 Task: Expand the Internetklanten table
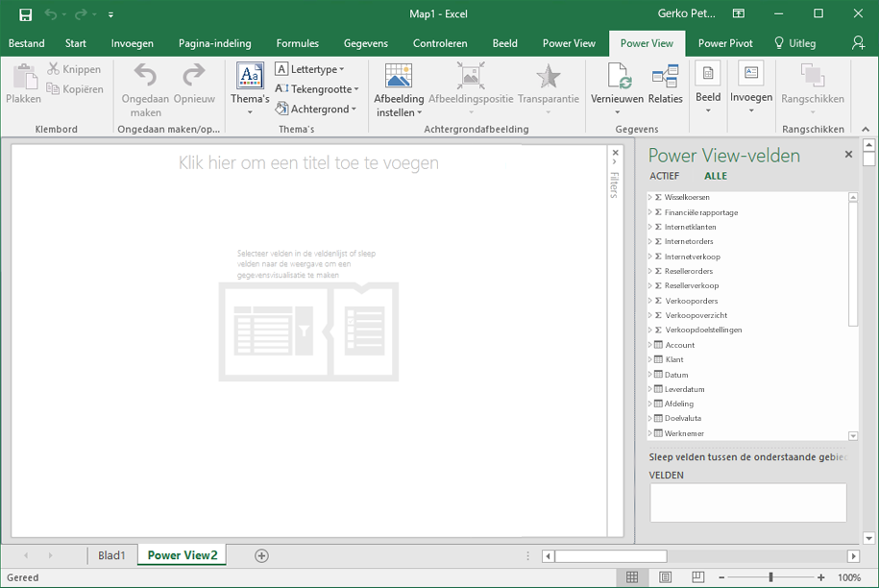(650, 227)
